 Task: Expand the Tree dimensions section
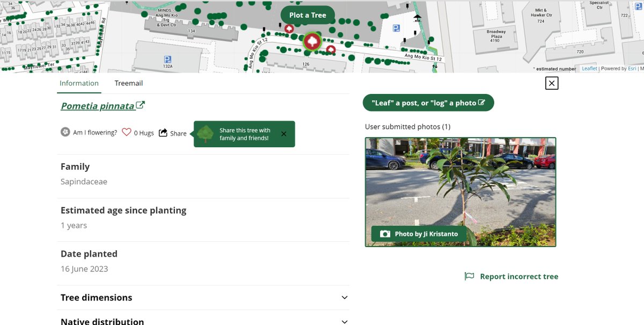(203, 297)
